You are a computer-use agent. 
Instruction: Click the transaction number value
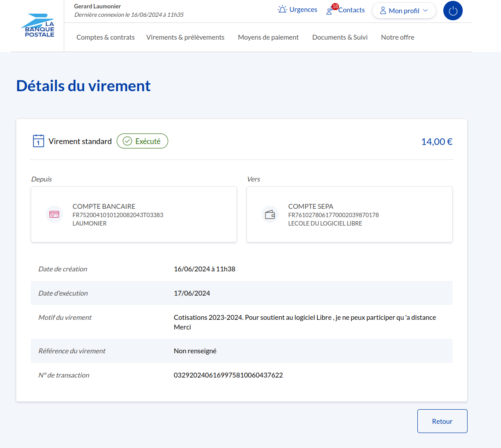coord(228,375)
